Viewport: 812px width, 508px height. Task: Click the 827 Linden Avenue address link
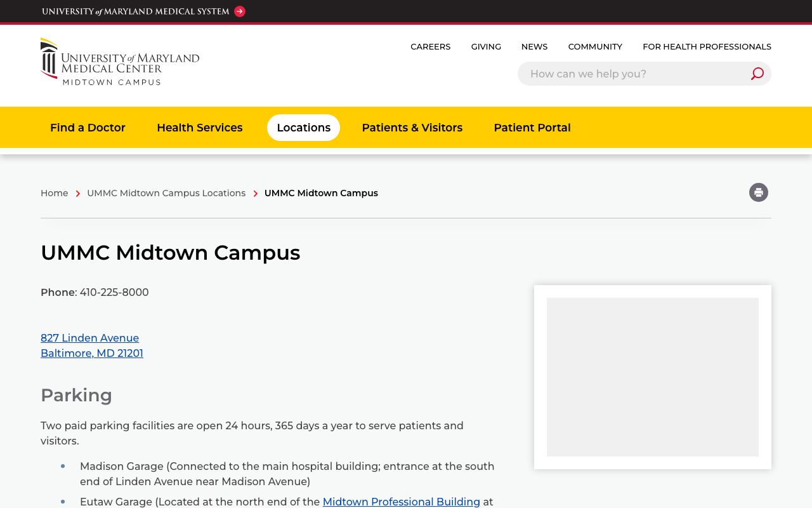coord(89,338)
